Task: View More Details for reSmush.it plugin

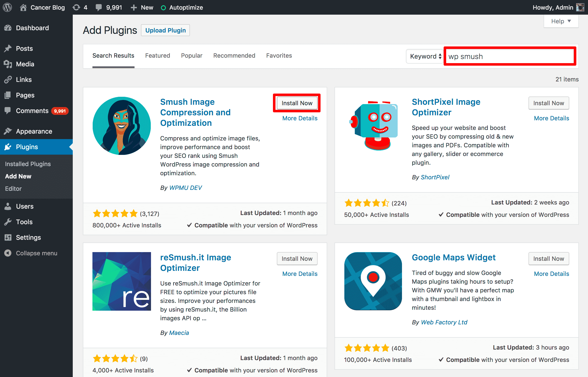Action: point(300,274)
